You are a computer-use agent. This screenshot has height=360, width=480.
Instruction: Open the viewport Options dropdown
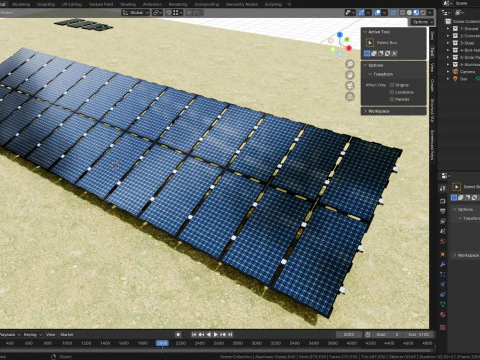(422, 22)
